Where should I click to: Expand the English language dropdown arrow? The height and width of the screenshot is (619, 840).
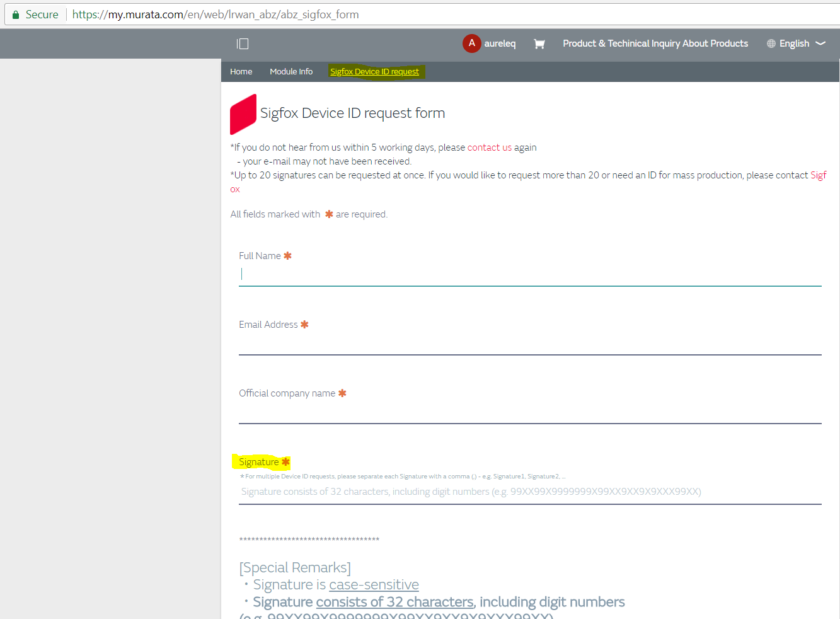click(820, 43)
